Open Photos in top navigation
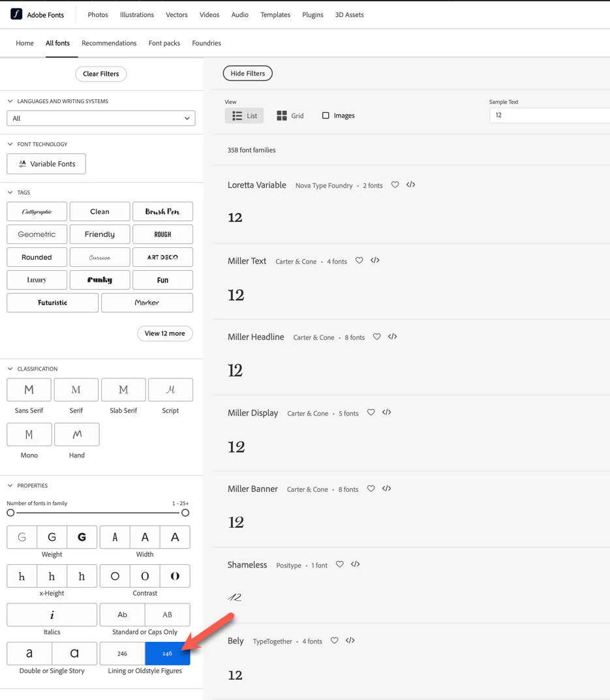The width and height of the screenshot is (610, 700). (98, 15)
